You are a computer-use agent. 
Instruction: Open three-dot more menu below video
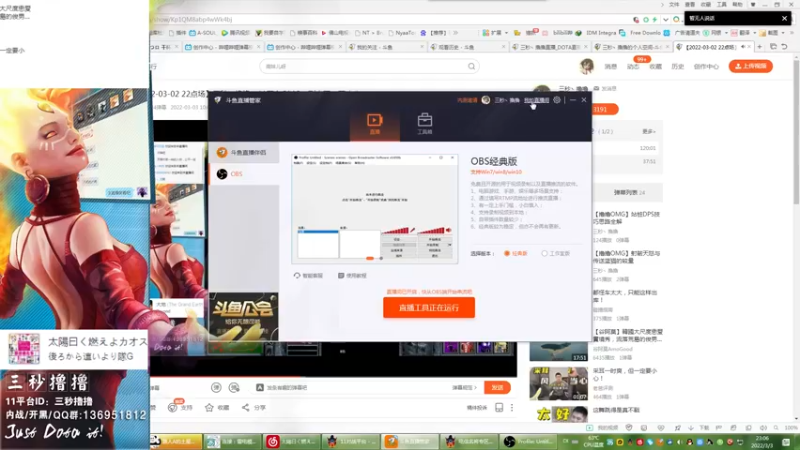coord(512,408)
